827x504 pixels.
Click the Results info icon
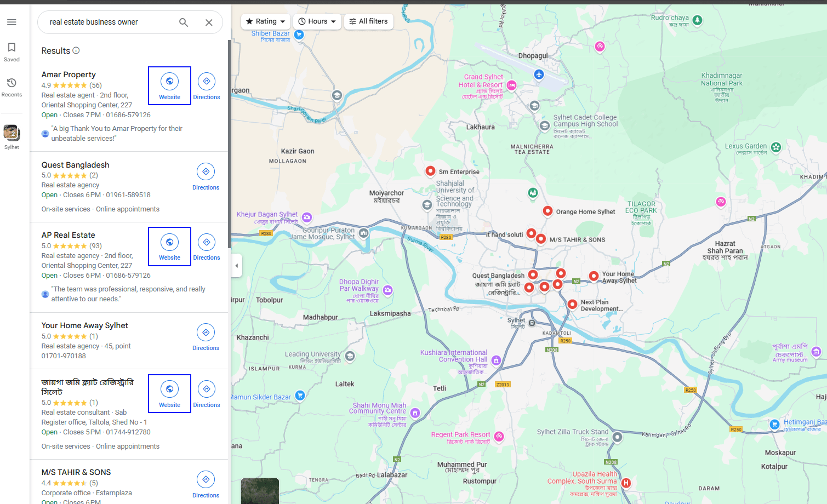click(x=76, y=50)
